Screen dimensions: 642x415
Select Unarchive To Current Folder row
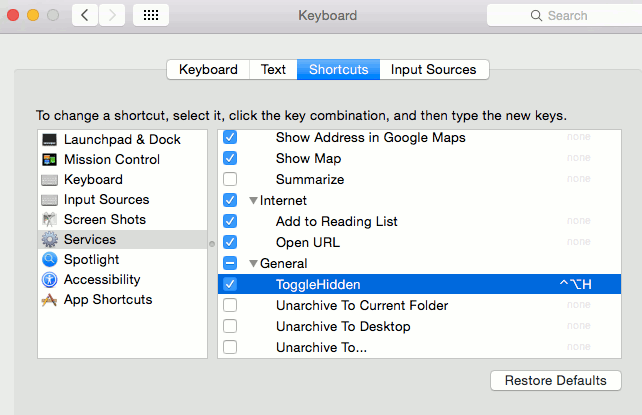pos(419,305)
